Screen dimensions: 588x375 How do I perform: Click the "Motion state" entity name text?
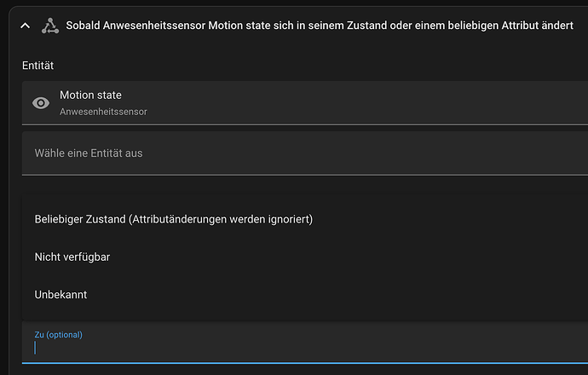[x=90, y=95]
